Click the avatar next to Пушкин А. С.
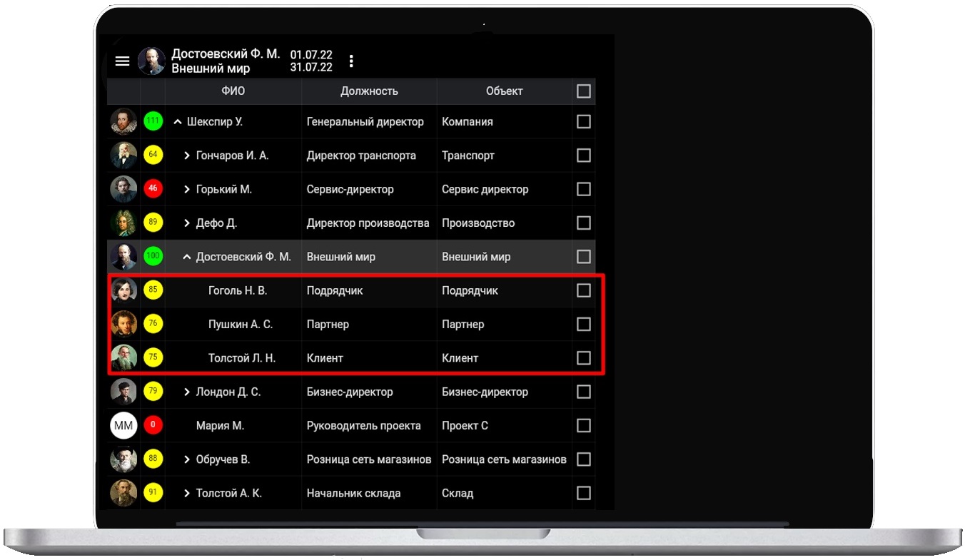Viewport: 965px width, 560px height. (123, 325)
